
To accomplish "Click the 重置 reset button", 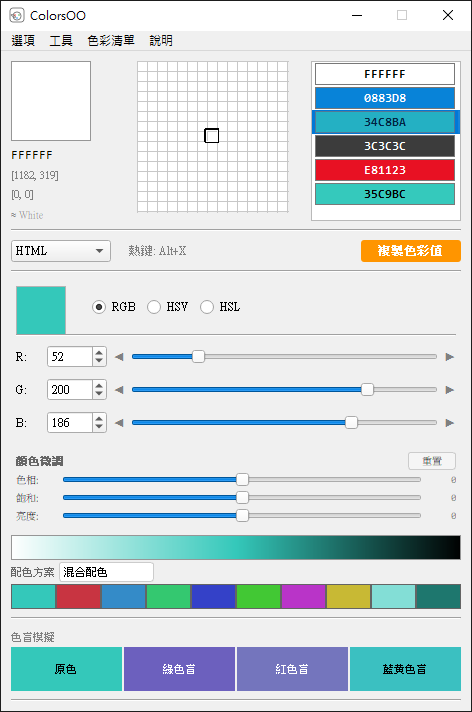I will [x=432, y=461].
